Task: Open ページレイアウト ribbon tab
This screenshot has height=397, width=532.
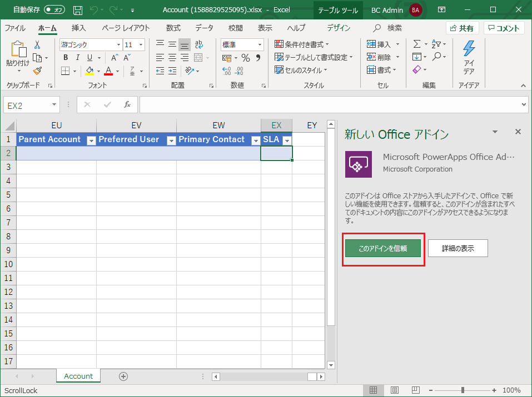Action: point(126,28)
